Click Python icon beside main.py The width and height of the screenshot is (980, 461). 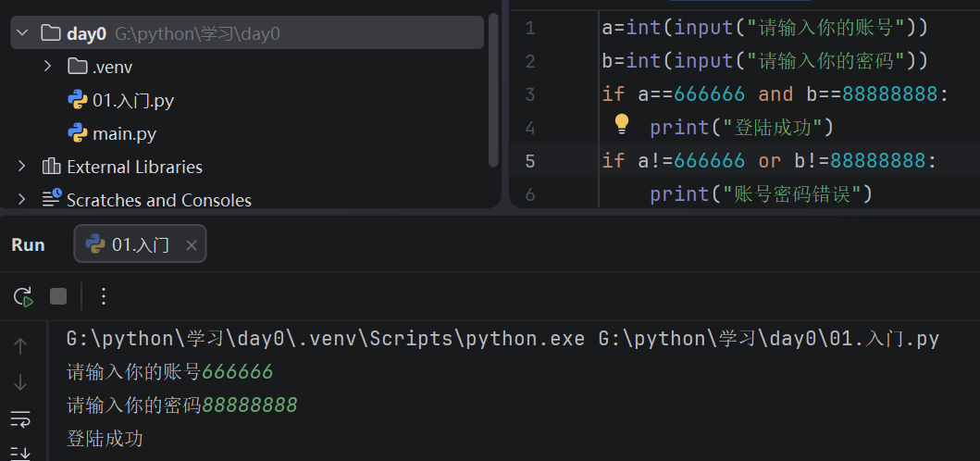[76, 133]
